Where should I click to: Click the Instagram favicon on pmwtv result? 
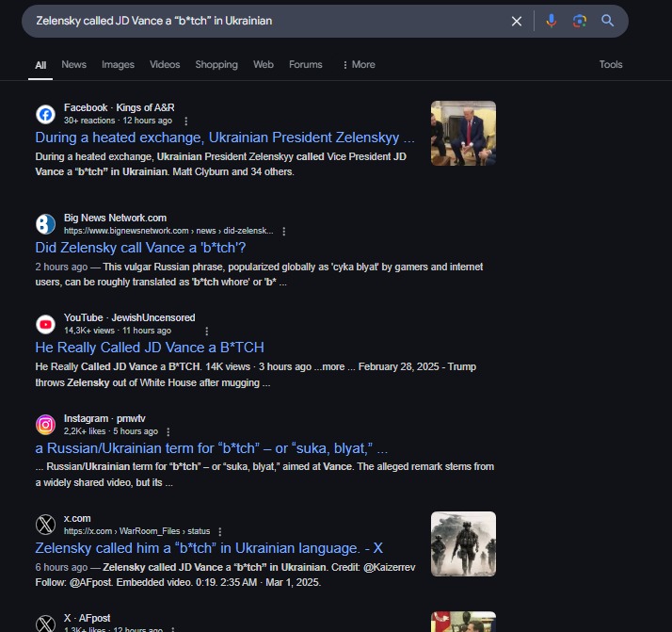(45, 424)
